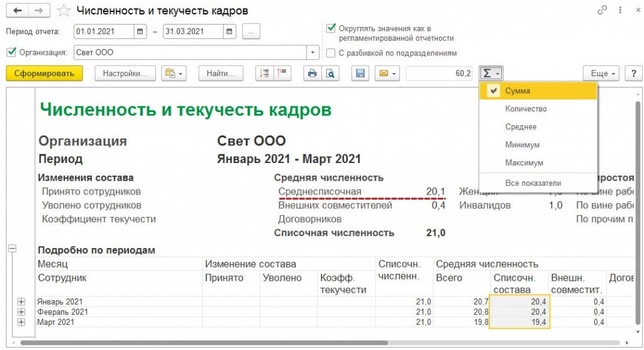
Task: Click the horizontal scrollbar at the bottom
Action: 314,343
